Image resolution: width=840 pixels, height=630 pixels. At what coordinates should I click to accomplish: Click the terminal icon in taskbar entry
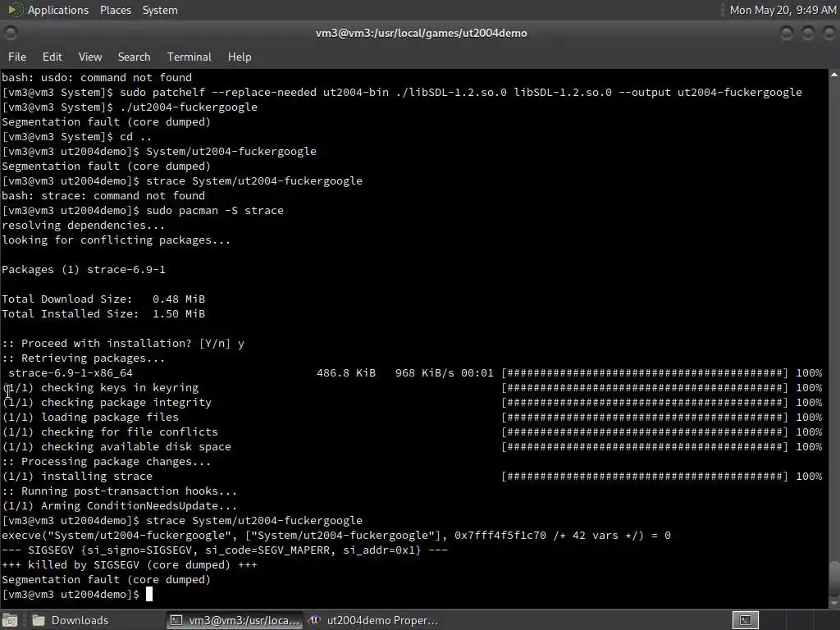(176, 620)
